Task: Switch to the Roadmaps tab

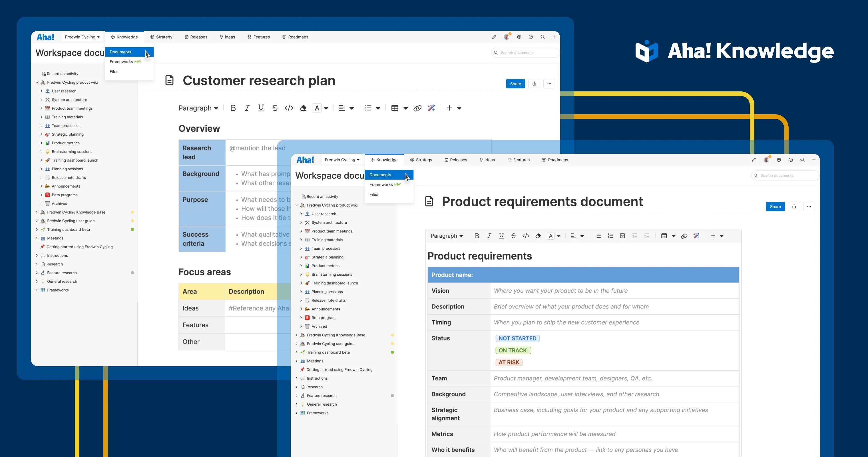Action: [x=295, y=37]
